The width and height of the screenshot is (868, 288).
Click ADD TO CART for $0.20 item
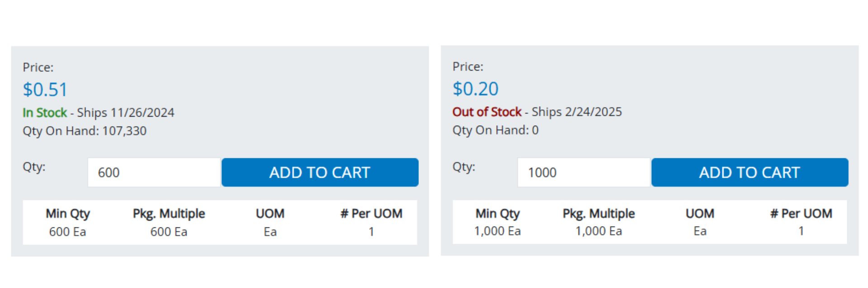click(x=749, y=172)
